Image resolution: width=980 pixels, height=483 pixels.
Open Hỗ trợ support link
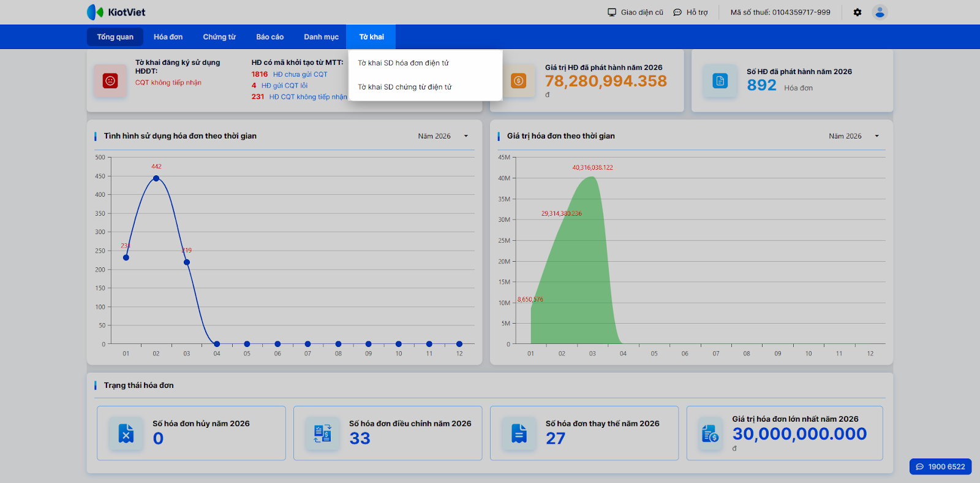(690, 12)
